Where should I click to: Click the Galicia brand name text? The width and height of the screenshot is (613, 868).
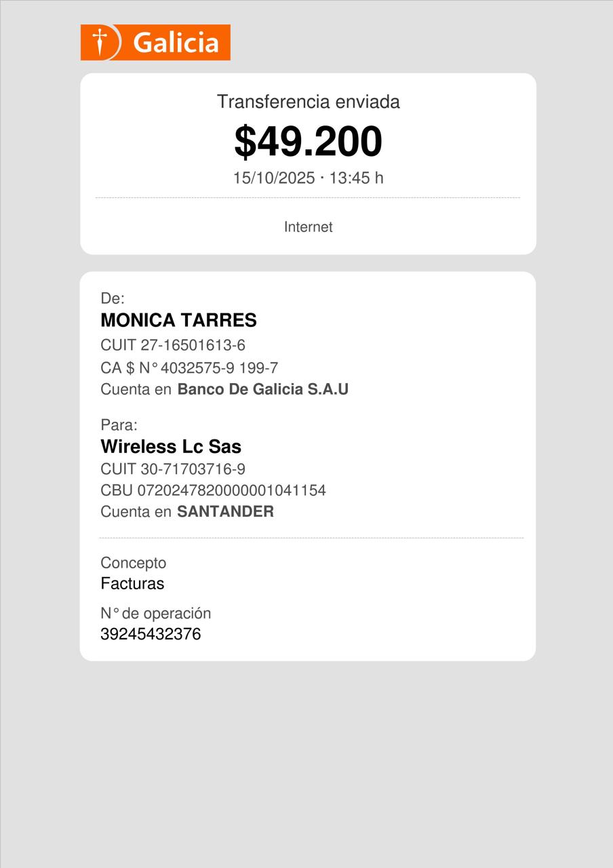click(176, 43)
